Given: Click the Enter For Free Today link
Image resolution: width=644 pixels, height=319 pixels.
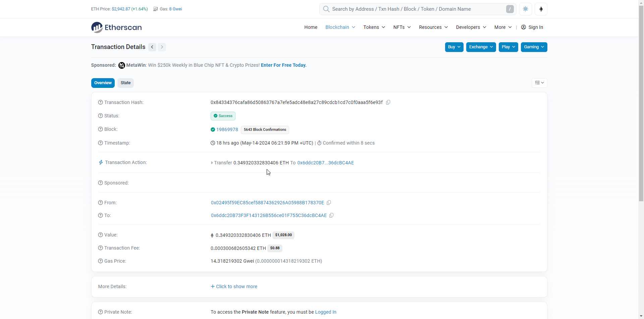Looking at the screenshot, I should 283,65.
